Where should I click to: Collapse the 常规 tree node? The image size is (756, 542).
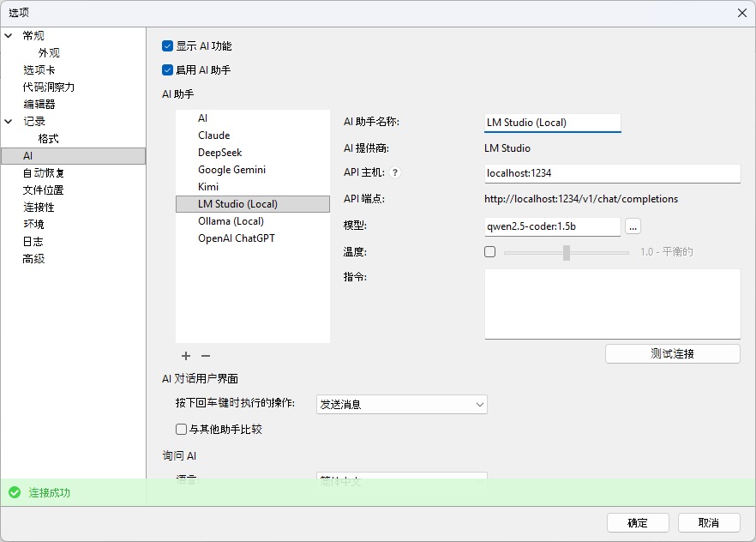pos(9,36)
